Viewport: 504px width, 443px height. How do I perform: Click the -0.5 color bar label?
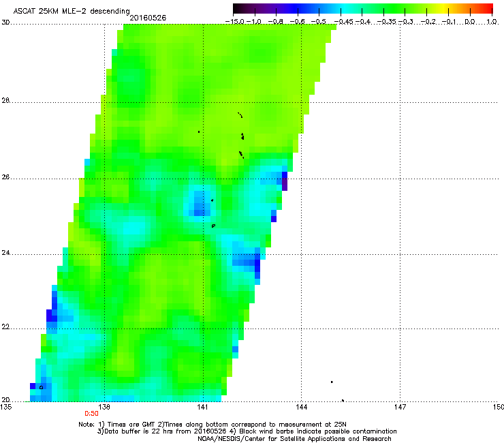click(319, 22)
